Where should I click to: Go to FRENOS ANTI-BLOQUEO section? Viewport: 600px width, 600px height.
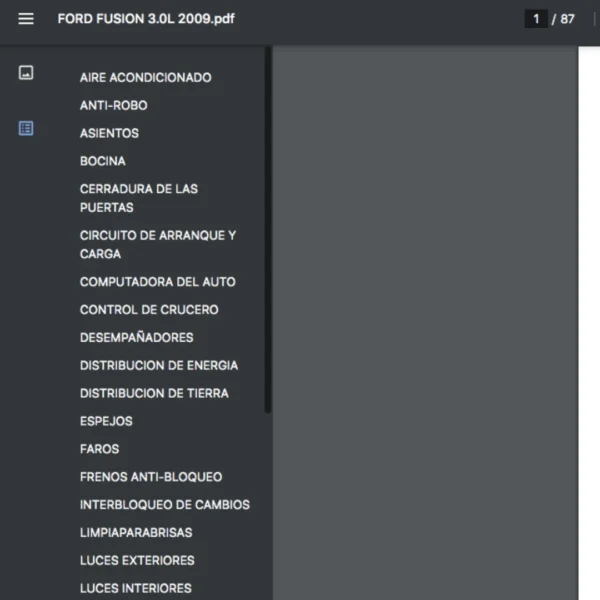(x=151, y=477)
